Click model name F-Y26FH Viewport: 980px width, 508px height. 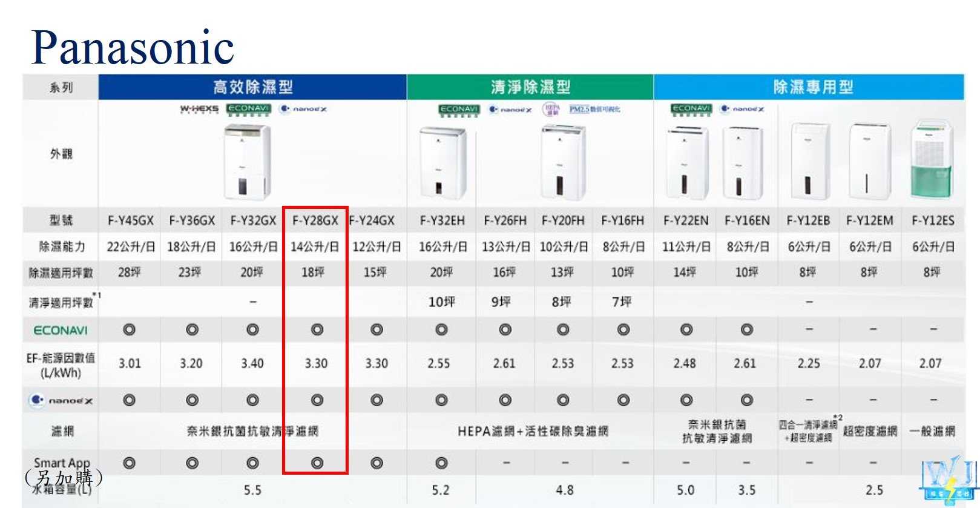(505, 221)
